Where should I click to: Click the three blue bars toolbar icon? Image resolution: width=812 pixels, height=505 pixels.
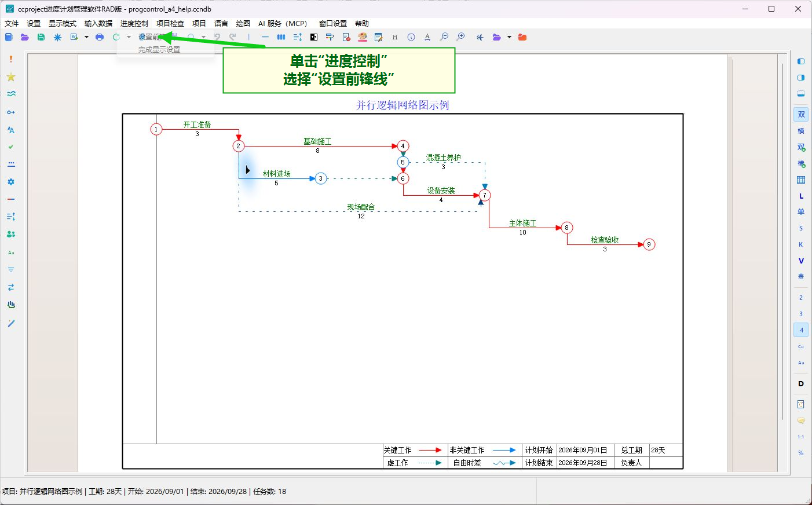click(281, 37)
